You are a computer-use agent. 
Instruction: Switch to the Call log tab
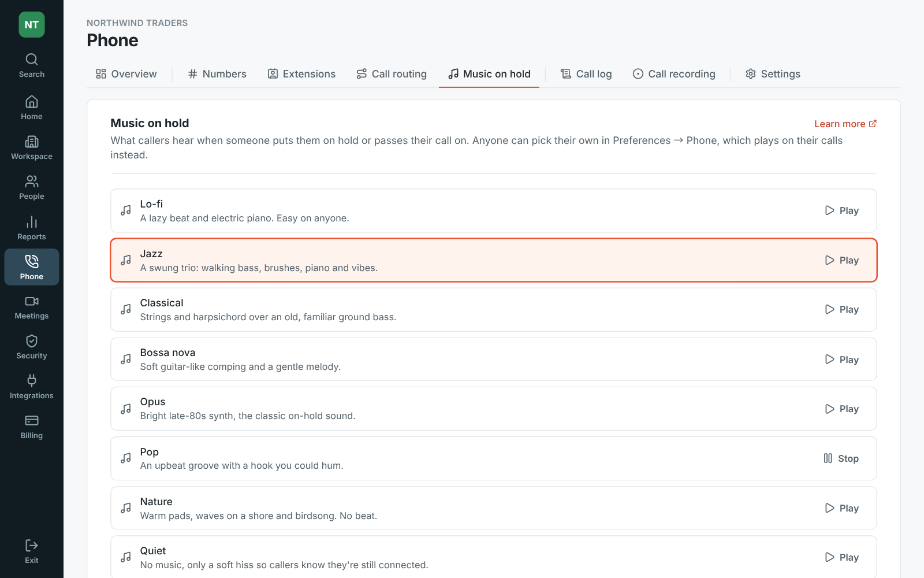586,74
